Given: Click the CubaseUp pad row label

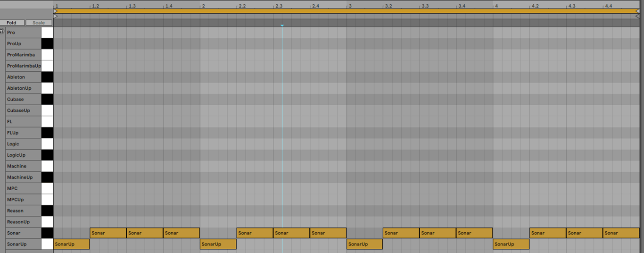Looking at the screenshot, I should 23,110.
